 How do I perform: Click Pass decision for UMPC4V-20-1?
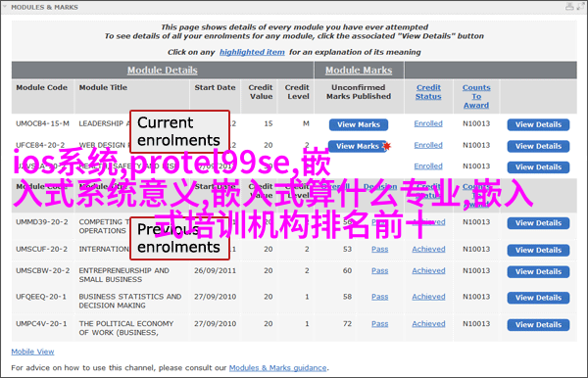pyautogui.click(x=380, y=324)
